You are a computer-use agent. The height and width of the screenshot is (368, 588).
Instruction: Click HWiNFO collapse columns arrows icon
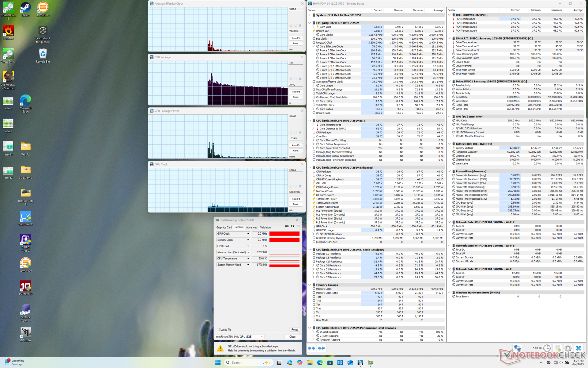321,348
